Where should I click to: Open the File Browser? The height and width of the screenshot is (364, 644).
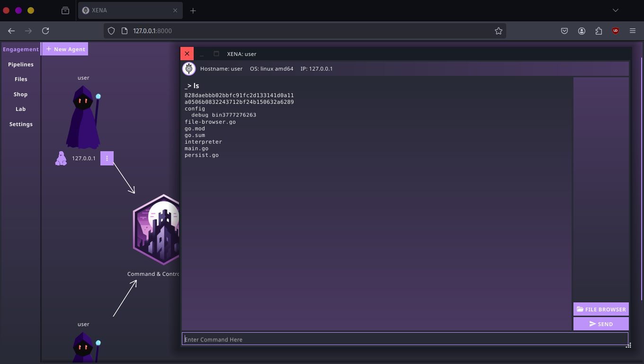coord(601,309)
